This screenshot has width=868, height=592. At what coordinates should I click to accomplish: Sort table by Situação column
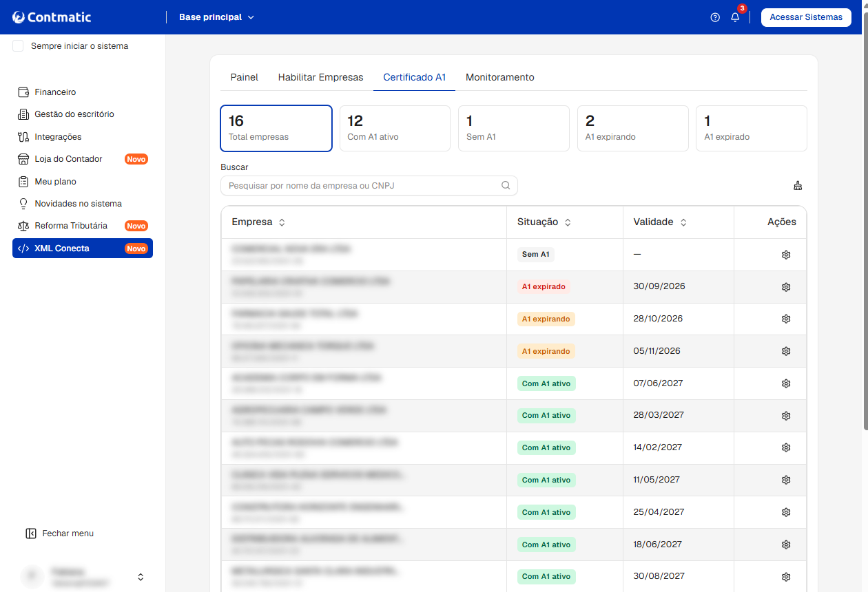tap(568, 222)
